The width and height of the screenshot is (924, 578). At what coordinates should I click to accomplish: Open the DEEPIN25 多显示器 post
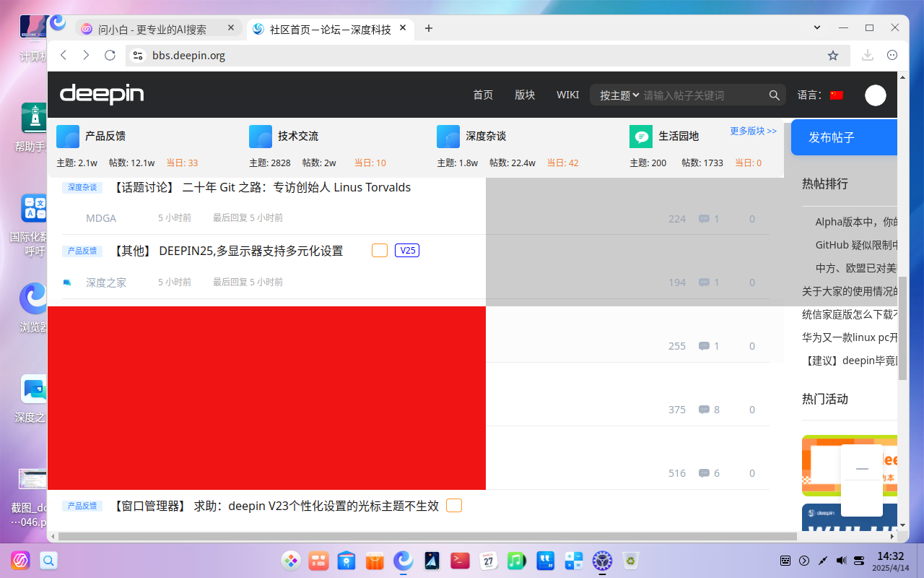pyautogui.click(x=227, y=251)
